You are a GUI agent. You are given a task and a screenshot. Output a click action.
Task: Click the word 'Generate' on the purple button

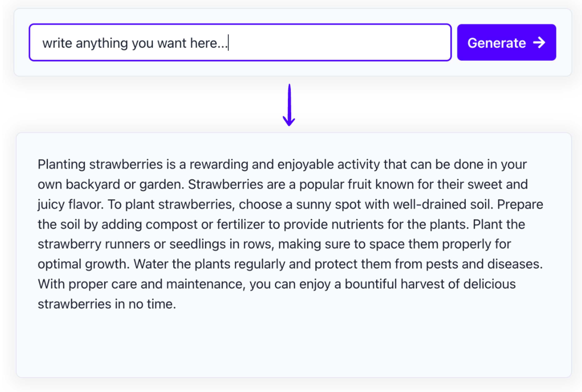(496, 43)
